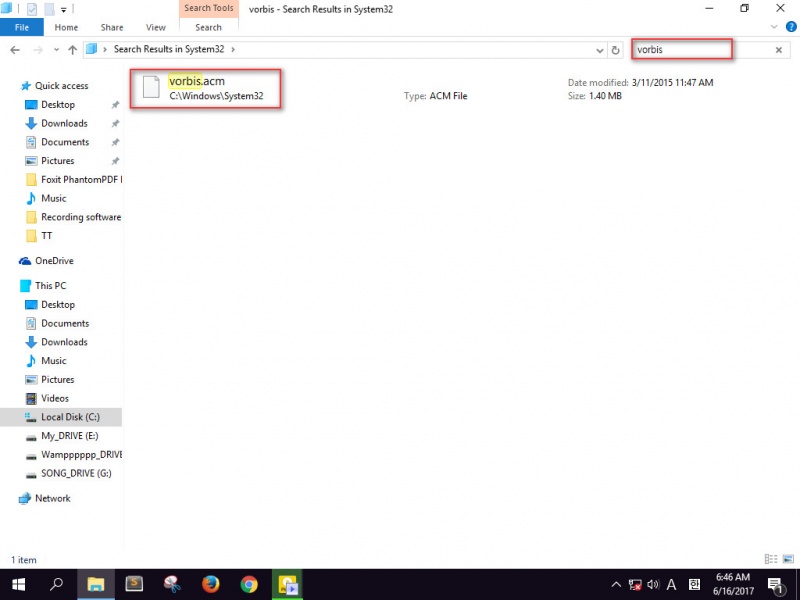Viewport: 800px width, 600px height.
Task: Open the Action Center notifications
Action: [x=775, y=585]
